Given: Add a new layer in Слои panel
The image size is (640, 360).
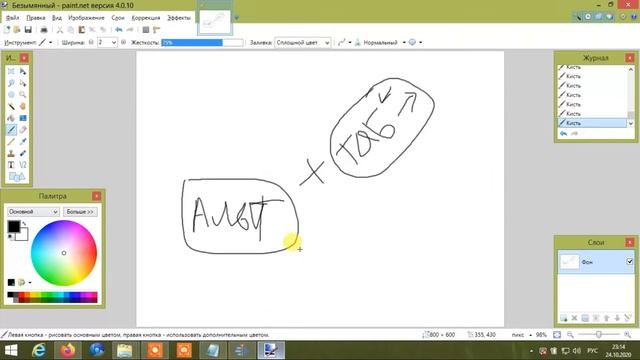Looking at the screenshot, I should (x=564, y=318).
